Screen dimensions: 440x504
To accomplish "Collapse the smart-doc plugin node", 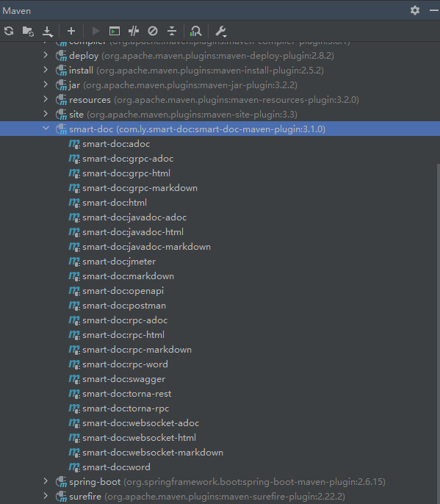I will click(x=46, y=129).
